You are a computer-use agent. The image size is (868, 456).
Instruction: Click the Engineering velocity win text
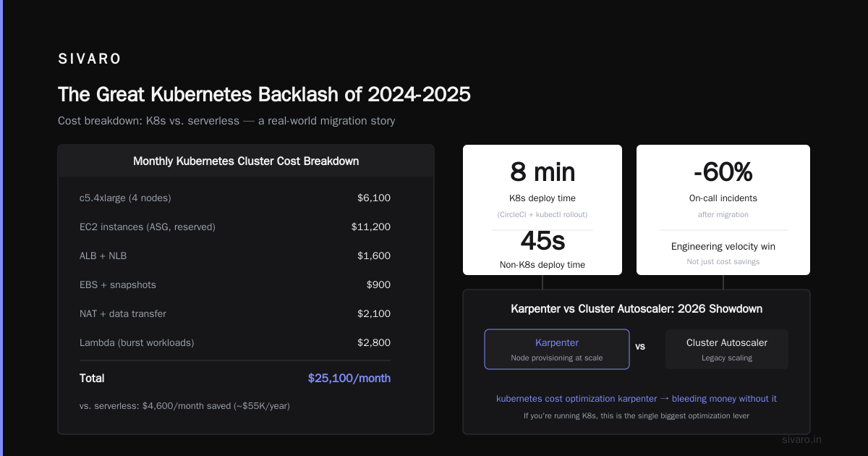[723, 246]
